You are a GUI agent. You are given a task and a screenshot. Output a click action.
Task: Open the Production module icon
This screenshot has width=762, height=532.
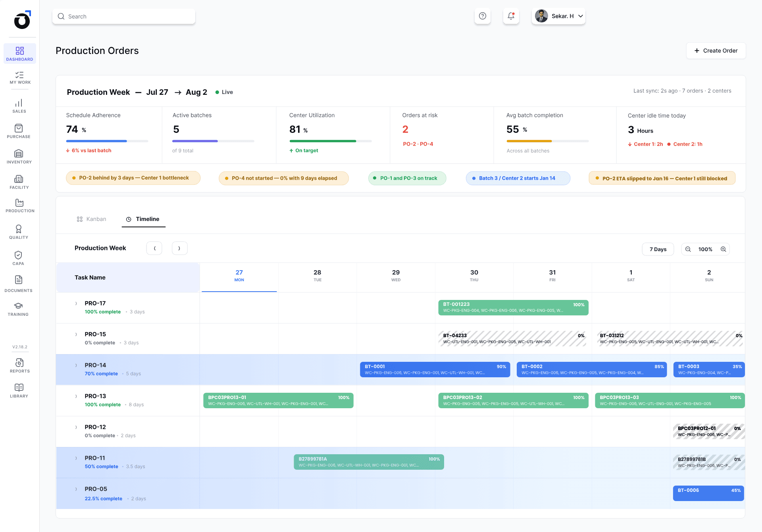(19, 206)
